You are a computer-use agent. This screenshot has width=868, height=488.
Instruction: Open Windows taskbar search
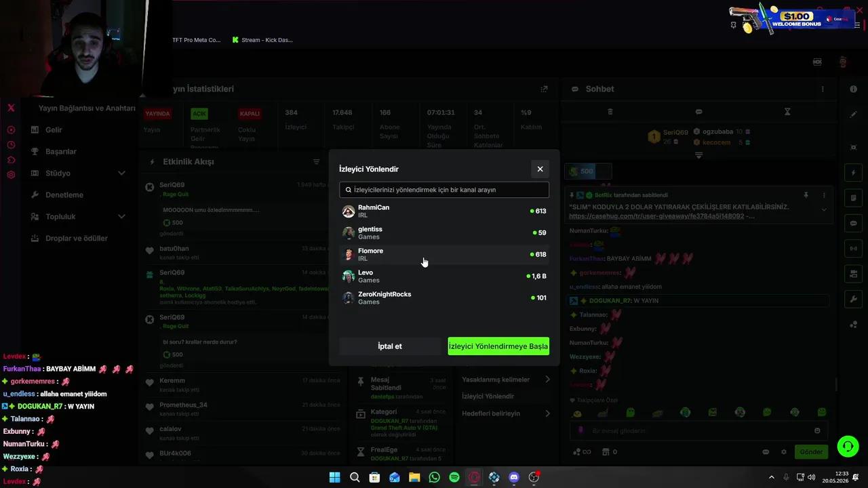pos(355,477)
